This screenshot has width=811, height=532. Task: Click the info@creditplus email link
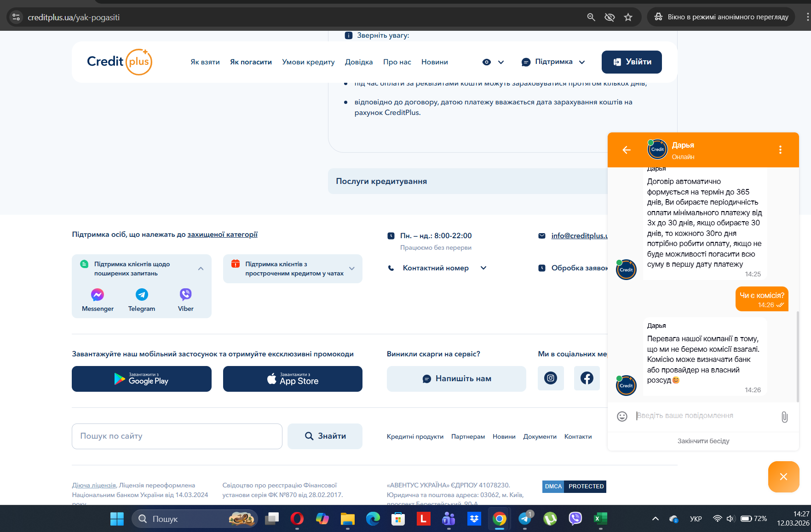point(580,236)
